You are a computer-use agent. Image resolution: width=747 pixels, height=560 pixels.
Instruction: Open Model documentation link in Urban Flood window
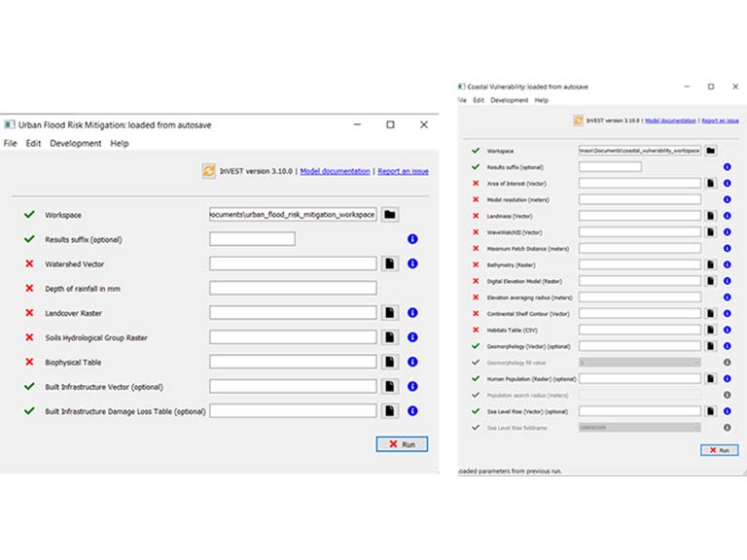[x=335, y=171]
